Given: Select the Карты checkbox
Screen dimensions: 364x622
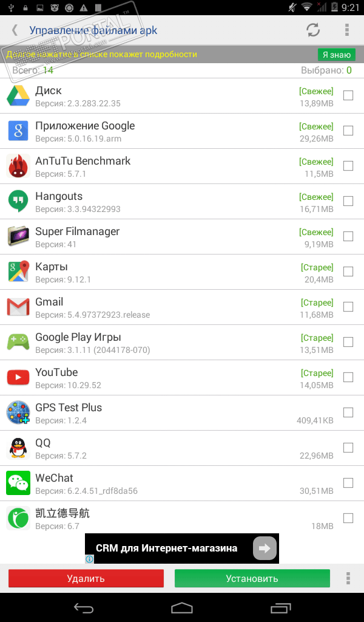Looking at the screenshot, I should [348, 272].
